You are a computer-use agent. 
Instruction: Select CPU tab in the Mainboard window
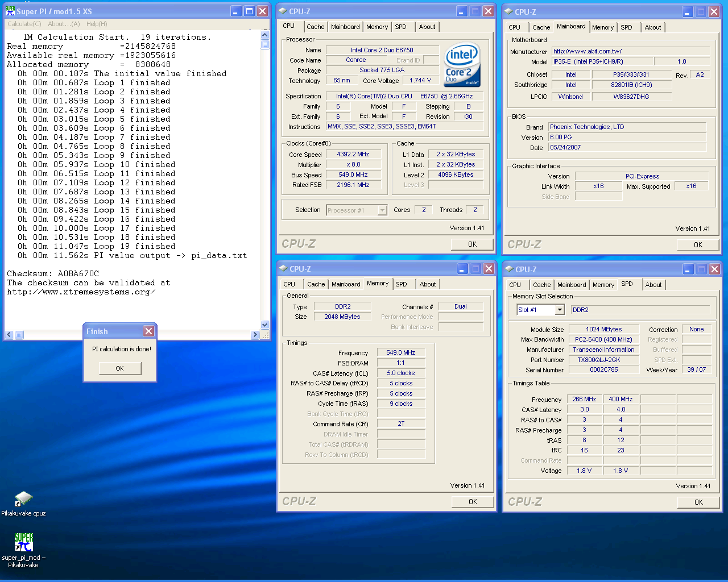point(515,27)
